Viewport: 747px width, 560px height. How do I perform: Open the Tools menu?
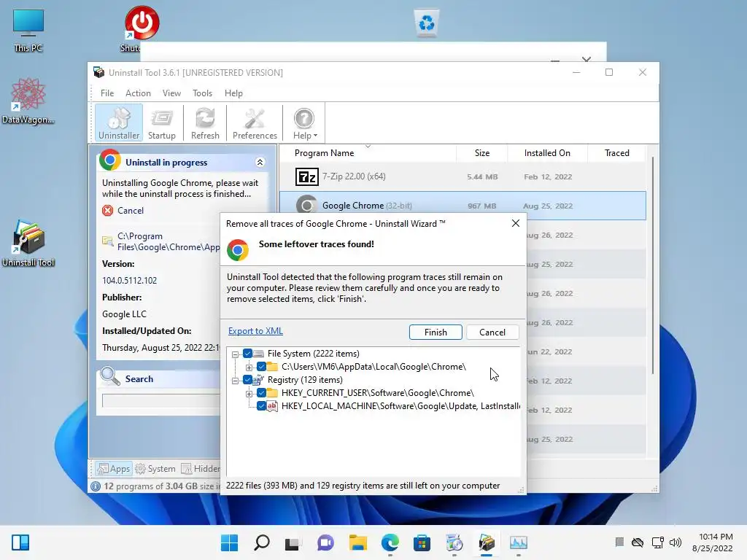(x=203, y=93)
